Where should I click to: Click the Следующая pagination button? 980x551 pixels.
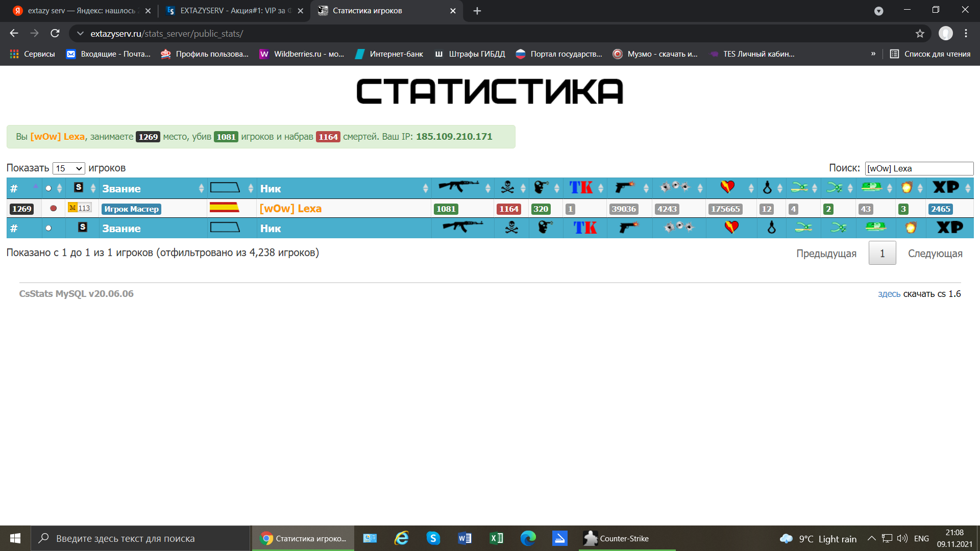(935, 254)
